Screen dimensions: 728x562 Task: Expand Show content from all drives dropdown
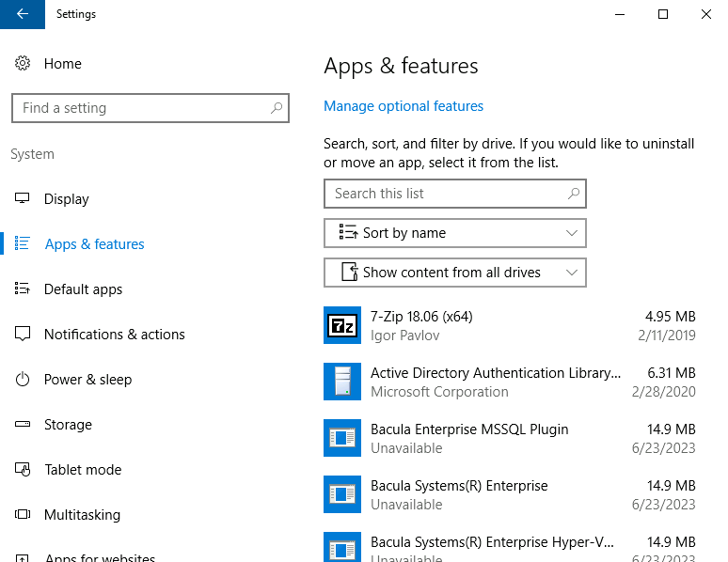pyautogui.click(x=455, y=273)
